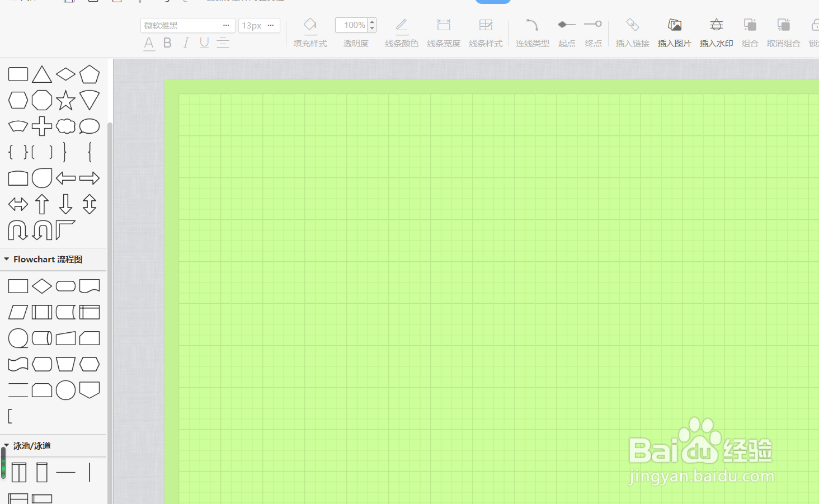The height and width of the screenshot is (504, 819).
Task: Click insert link (插入链接) tool
Action: pos(632,32)
